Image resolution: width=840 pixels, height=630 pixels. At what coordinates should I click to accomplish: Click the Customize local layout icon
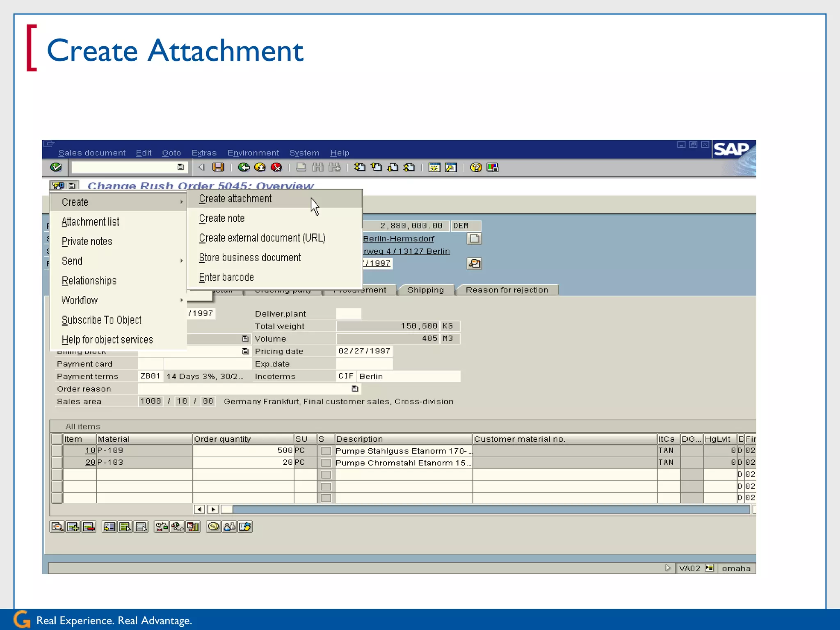coord(492,167)
